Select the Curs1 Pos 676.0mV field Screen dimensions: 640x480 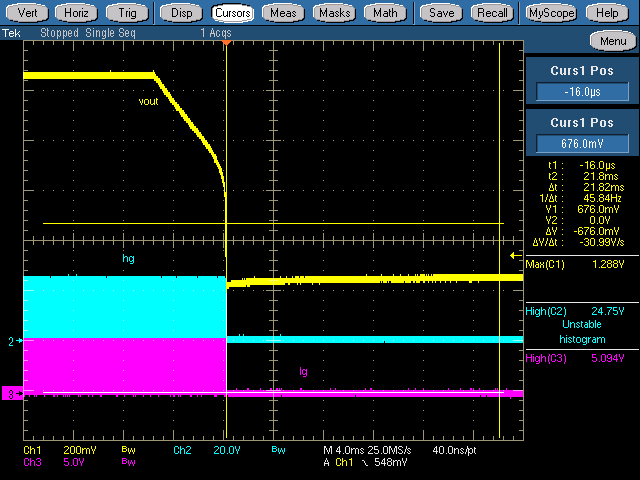582,142
